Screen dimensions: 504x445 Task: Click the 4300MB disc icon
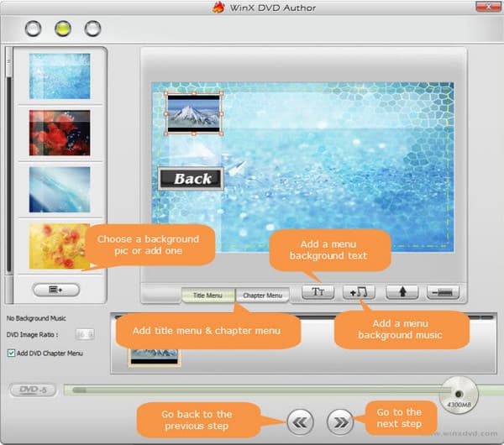click(459, 392)
